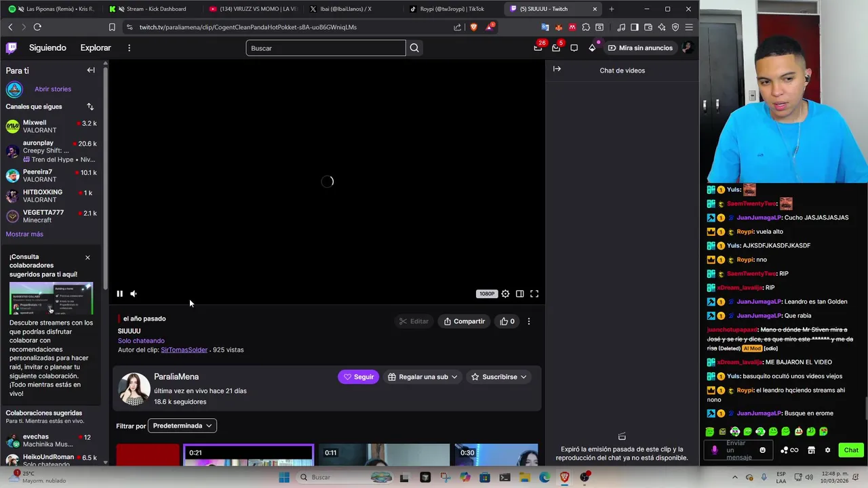Switch to the Roypi TikTok tab

454,9
